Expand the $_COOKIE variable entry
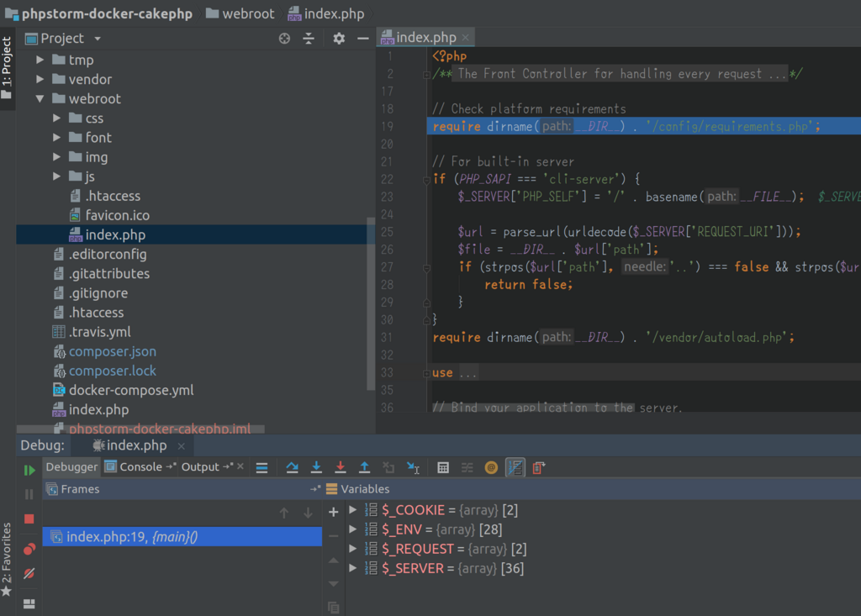 pyautogui.click(x=354, y=510)
